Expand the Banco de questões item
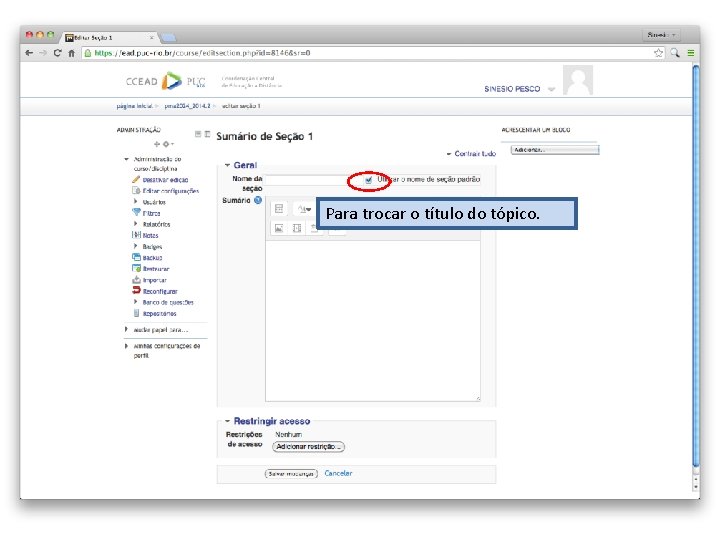This screenshot has width=720, height=540. pyautogui.click(x=135, y=302)
